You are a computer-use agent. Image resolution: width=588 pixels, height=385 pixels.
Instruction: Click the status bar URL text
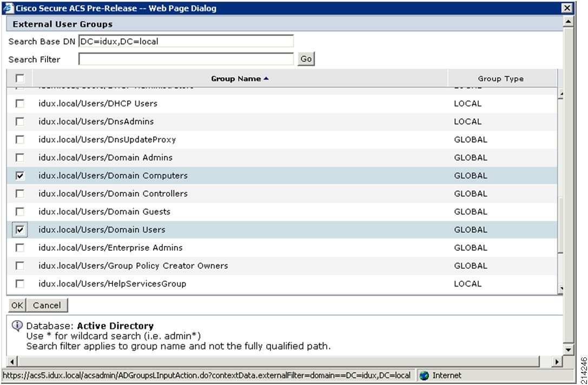point(207,375)
